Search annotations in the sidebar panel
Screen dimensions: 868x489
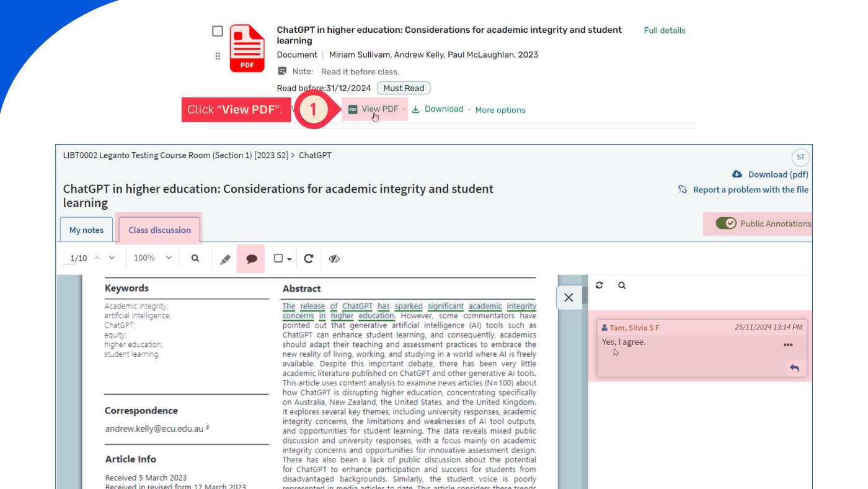click(x=622, y=285)
